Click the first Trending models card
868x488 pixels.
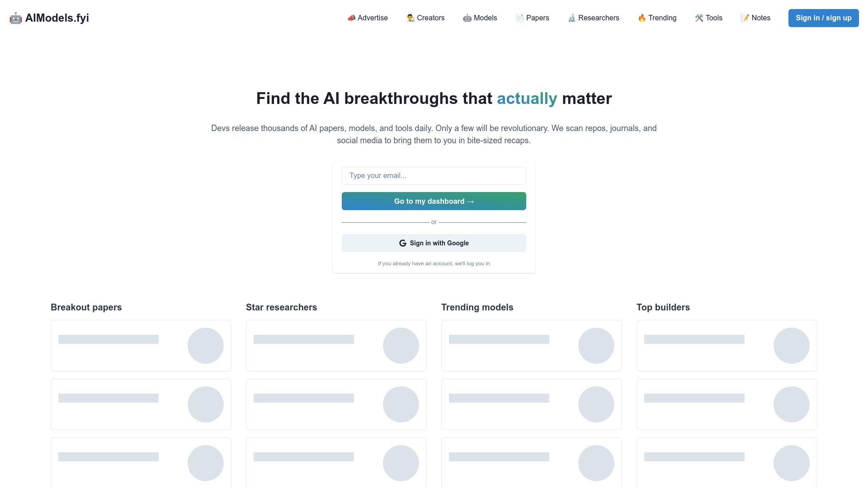531,345
